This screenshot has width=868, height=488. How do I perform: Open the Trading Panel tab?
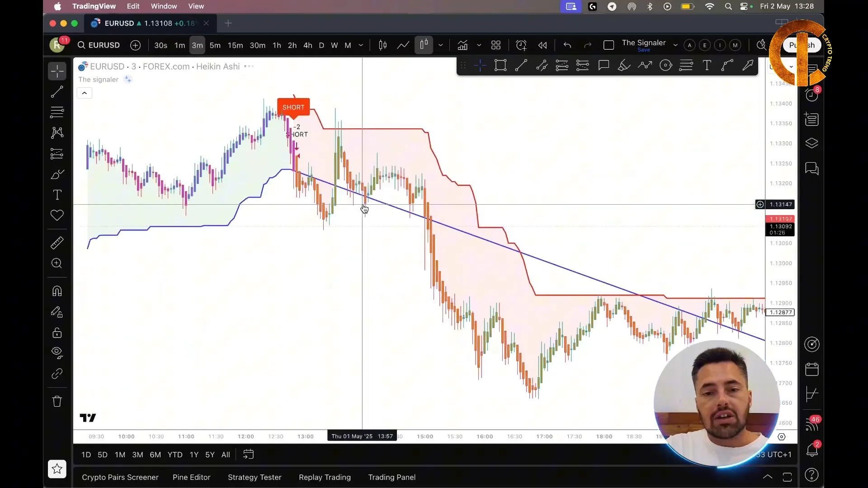(x=392, y=477)
